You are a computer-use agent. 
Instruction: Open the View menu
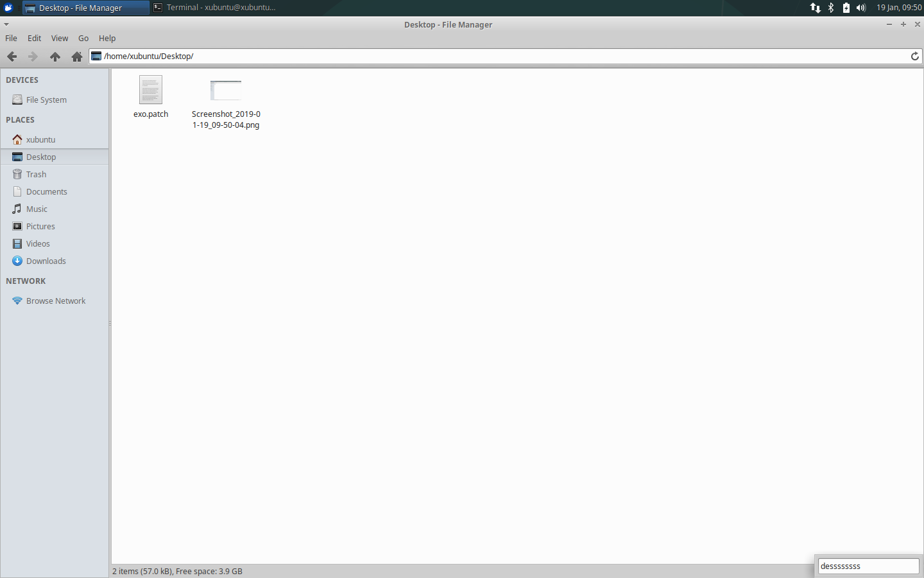point(59,38)
